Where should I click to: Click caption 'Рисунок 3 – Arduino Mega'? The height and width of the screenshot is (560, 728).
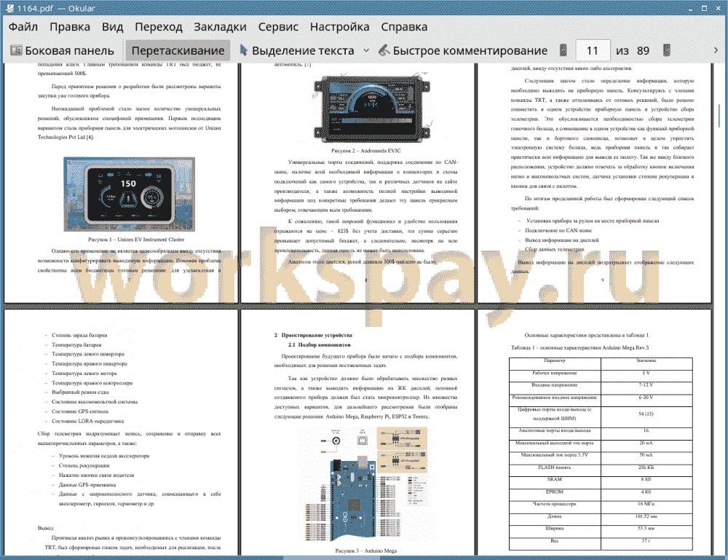click(366, 551)
